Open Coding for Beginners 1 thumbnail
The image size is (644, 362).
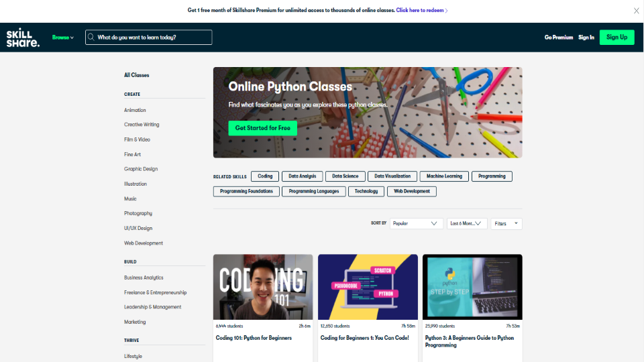[x=368, y=287]
